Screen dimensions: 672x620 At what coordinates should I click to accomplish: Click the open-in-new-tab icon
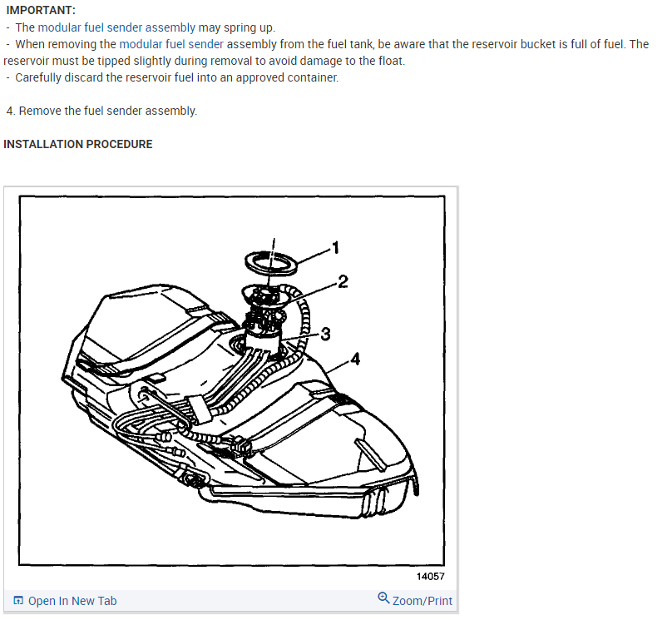(18, 600)
